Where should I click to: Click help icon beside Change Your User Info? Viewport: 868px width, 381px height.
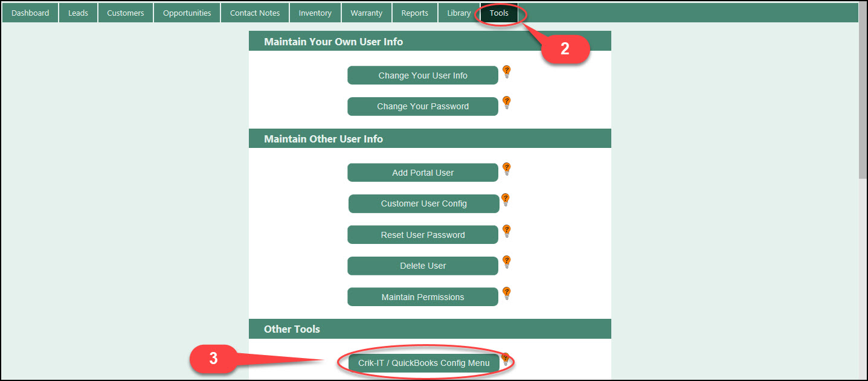click(x=507, y=72)
